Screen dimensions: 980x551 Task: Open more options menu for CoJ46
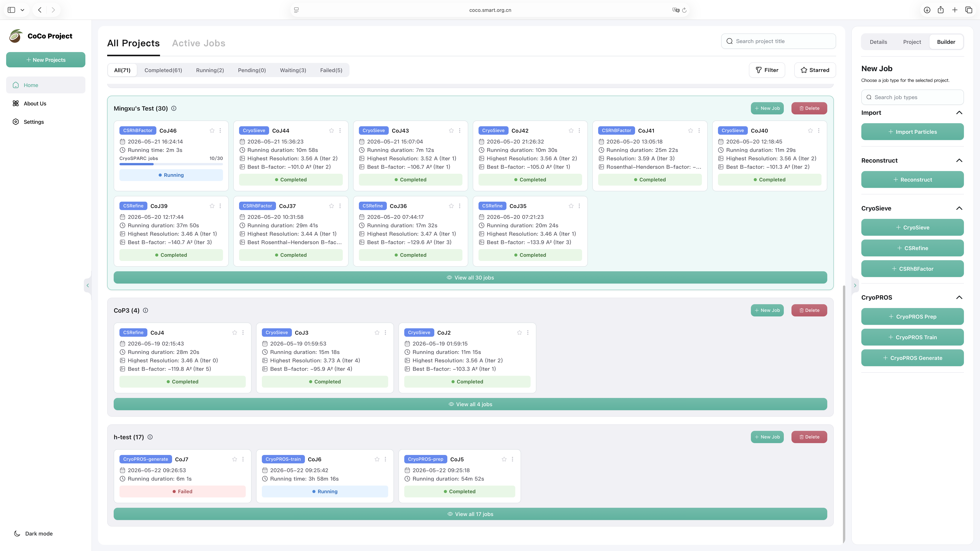click(220, 130)
